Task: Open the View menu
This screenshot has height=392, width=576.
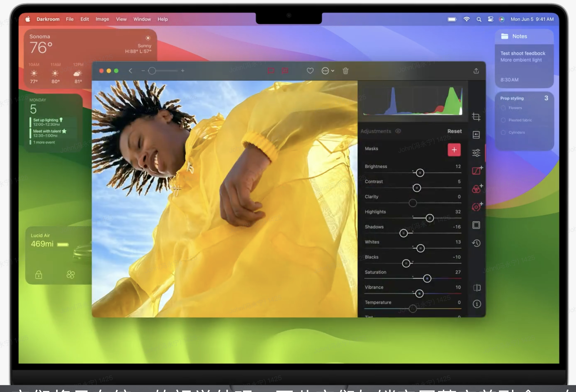Action: tap(121, 19)
